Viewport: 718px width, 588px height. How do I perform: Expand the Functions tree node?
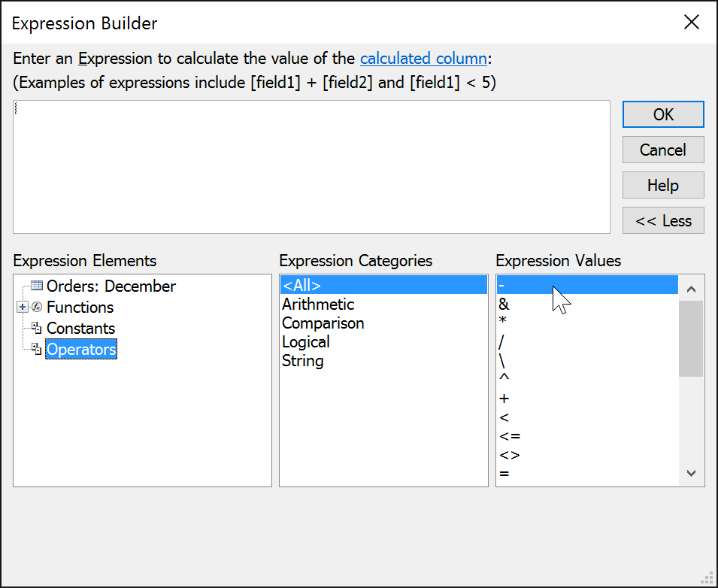point(21,307)
